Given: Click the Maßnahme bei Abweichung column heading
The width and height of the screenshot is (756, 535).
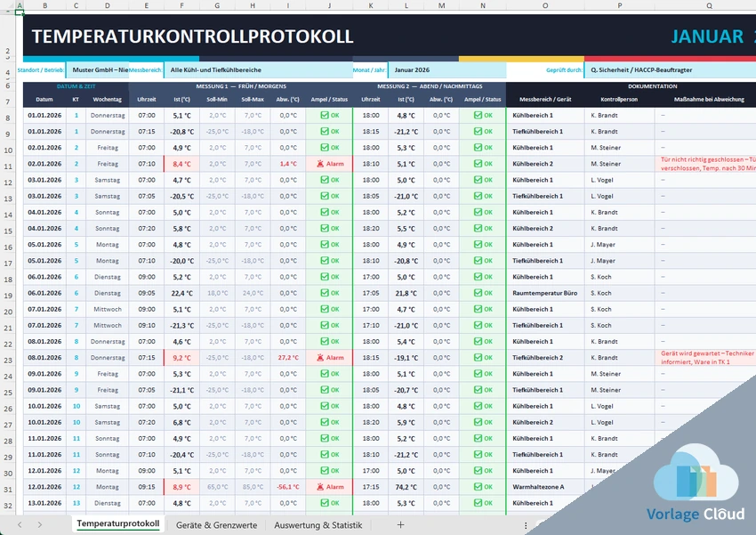Looking at the screenshot, I should (x=709, y=100).
